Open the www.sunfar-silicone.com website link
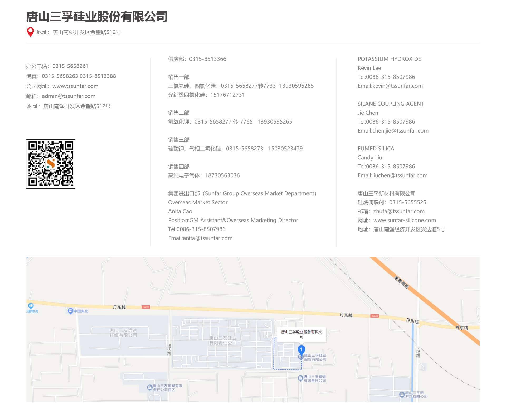This screenshot has width=506, height=420. click(x=405, y=220)
